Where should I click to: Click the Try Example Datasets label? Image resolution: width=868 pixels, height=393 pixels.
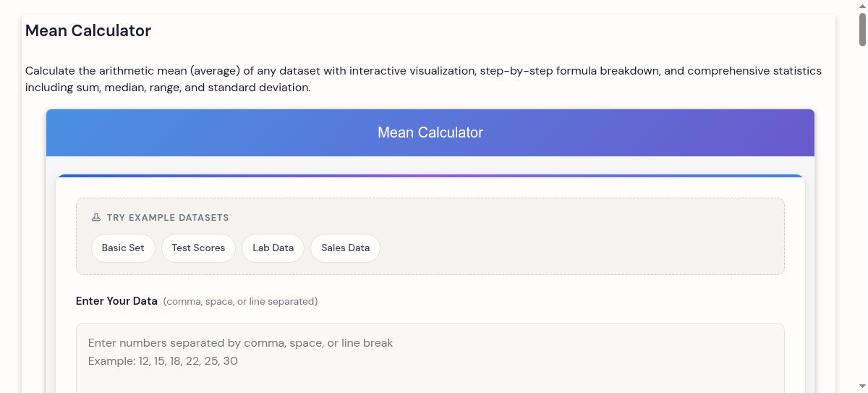(x=168, y=217)
